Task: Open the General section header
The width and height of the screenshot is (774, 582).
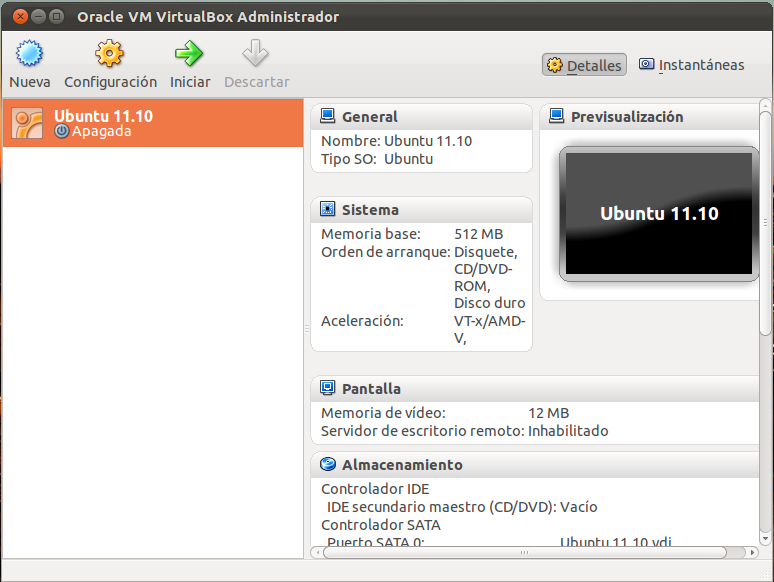Action: [x=422, y=117]
